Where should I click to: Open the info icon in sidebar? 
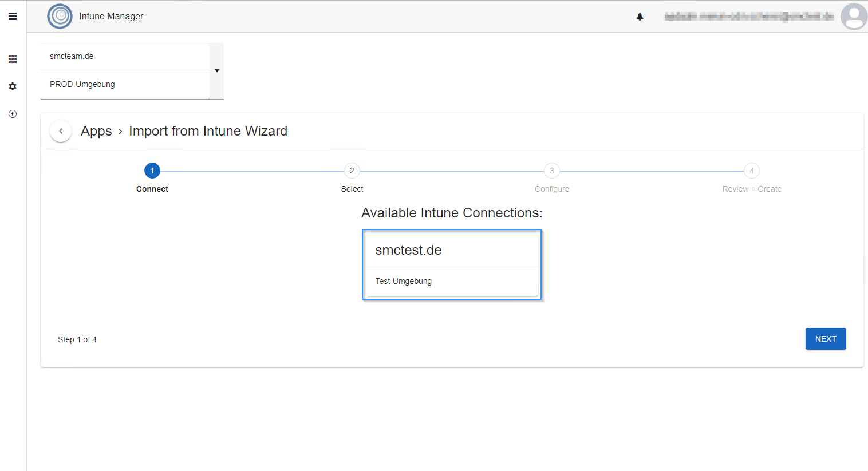13,114
